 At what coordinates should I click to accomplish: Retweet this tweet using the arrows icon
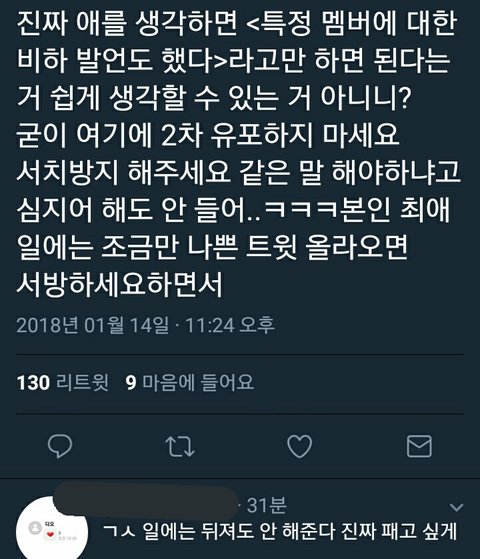pos(180,446)
